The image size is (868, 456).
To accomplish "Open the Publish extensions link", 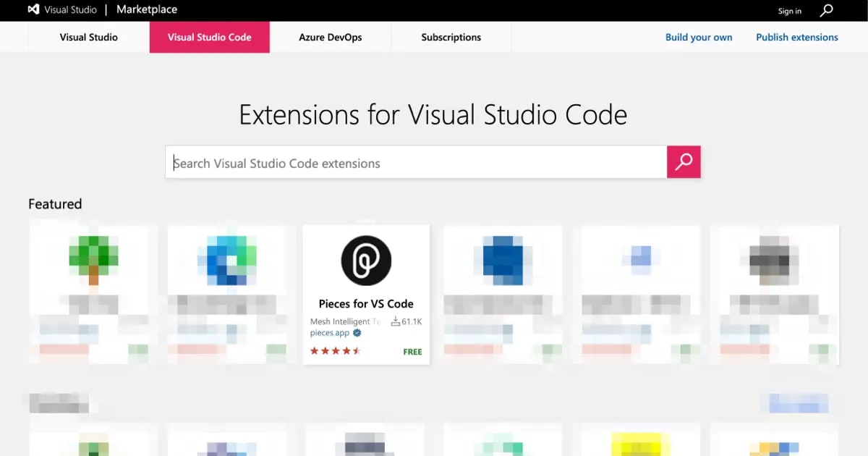I will click(797, 37).
